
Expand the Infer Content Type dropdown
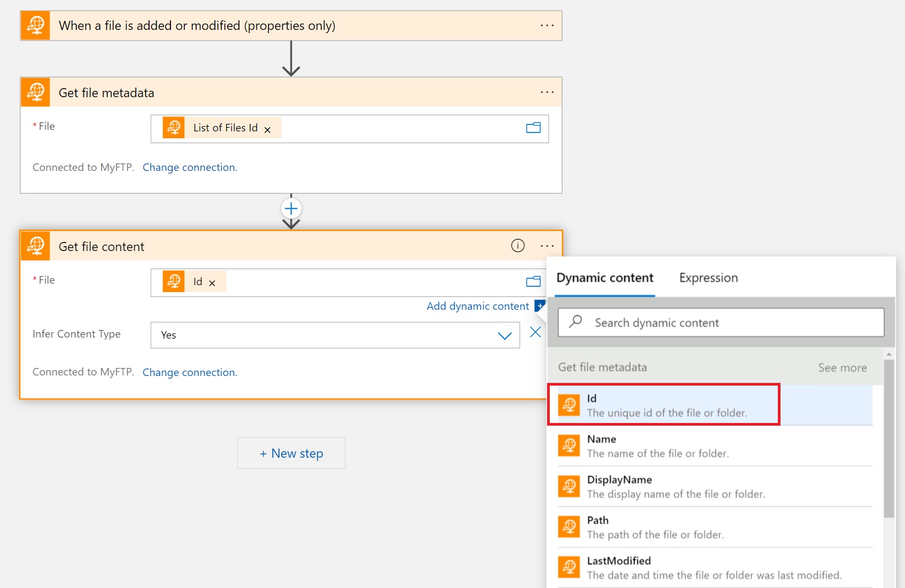(504, 335)
